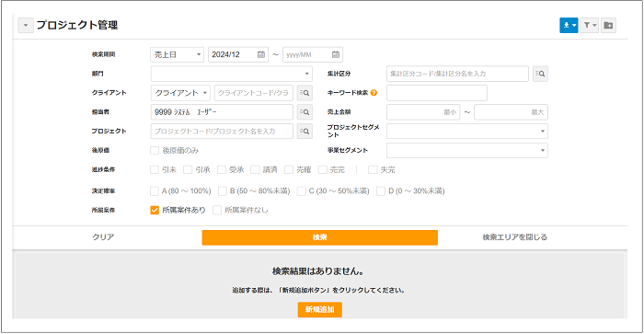Image resolution: width=644 pixels, height=334 pixels.
Task: Check the C (30～50%未満) probability checkbox
Action: (x=302, y=191)
